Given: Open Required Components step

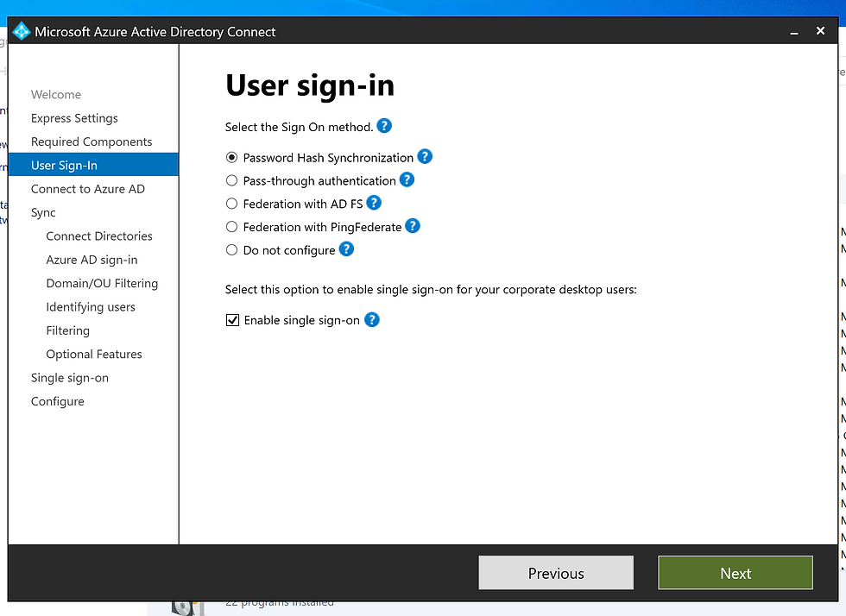Looking at the screenshot, I should click(92, 141).
